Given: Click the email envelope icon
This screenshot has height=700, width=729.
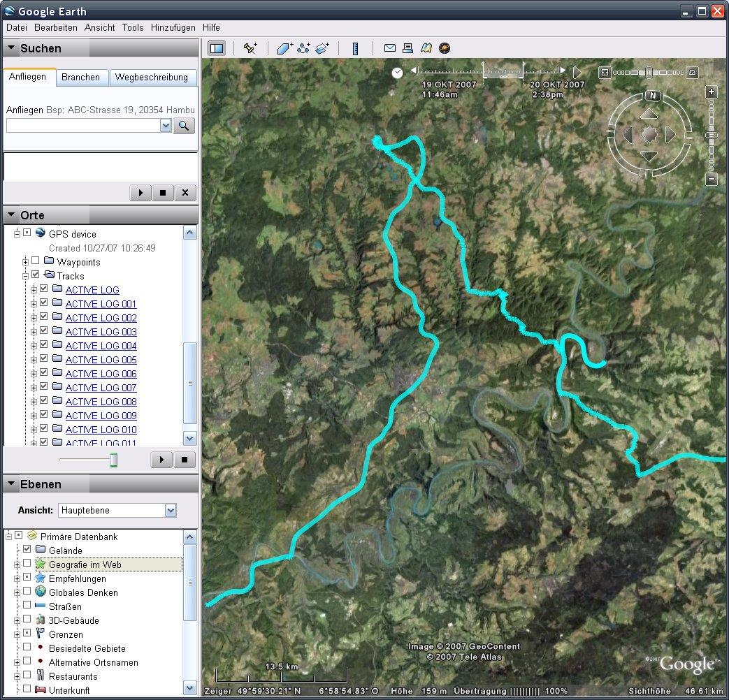Looking at the screenshot, I should pos(390,48).
